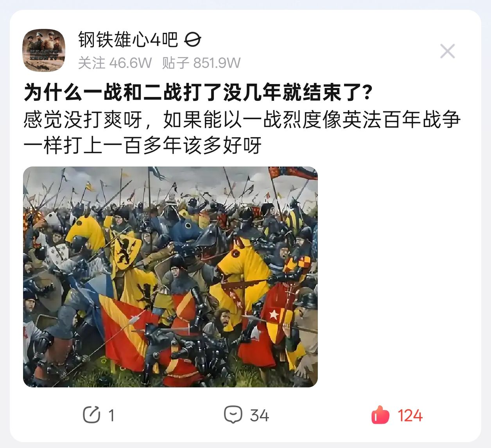Like the post with the red thumbs-up
The width and height of the screenshot is (491, 448).
pos(380,415)
